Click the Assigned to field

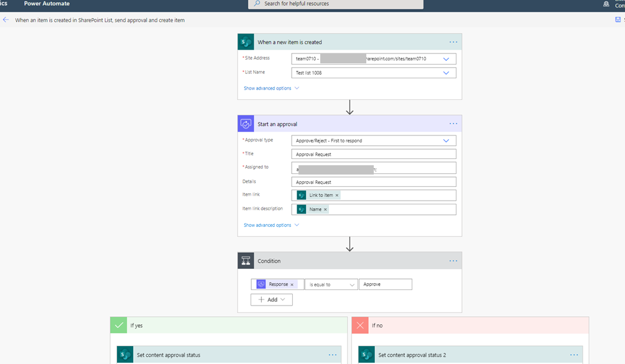[x=374, y=168]
